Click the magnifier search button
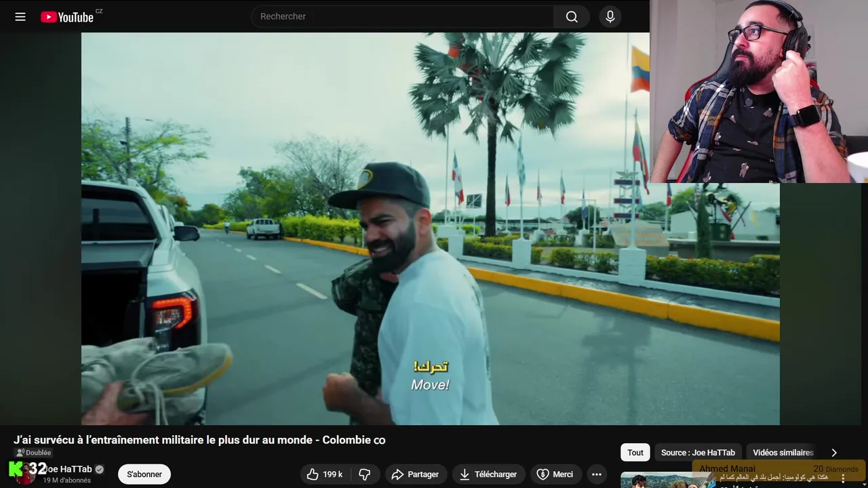The width and height of the screenshot is (868, 488). [572, 17]
